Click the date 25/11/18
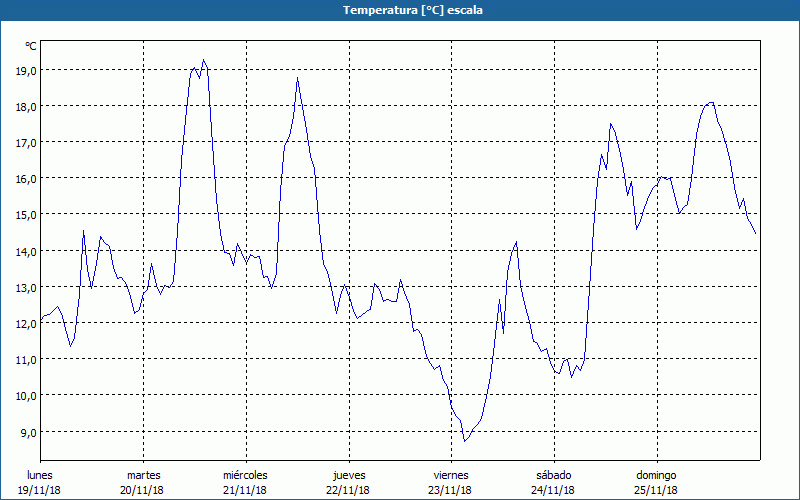Image resolution: width=800 pixels, height=500 pixels. point(656,490)
